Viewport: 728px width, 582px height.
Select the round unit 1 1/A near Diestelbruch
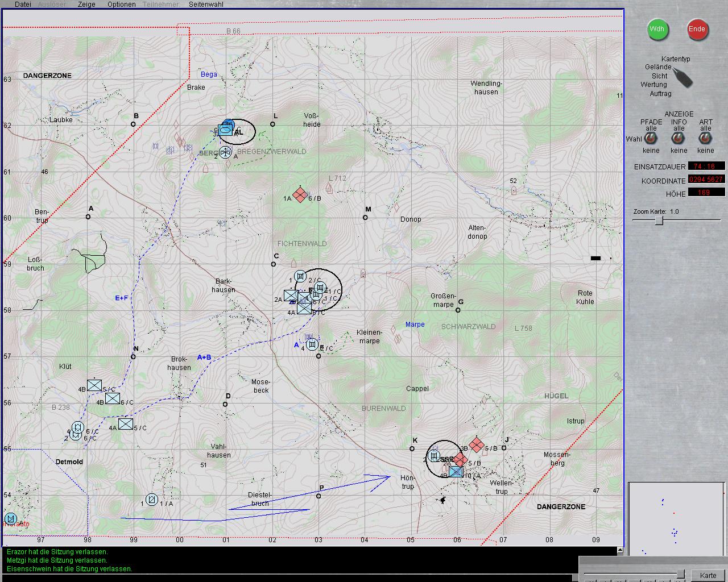151,500
